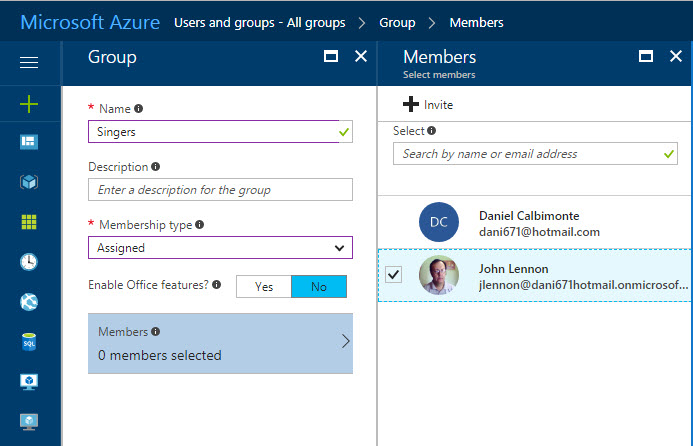This screenshot has height=446, width=693.
Task: Click the group Name text field
Action: coord(212,131)
